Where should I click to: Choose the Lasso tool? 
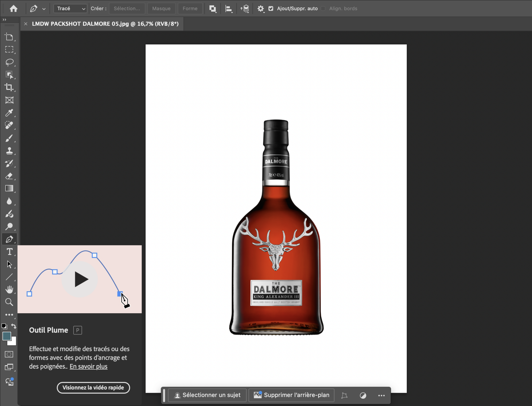pos(9,62)
